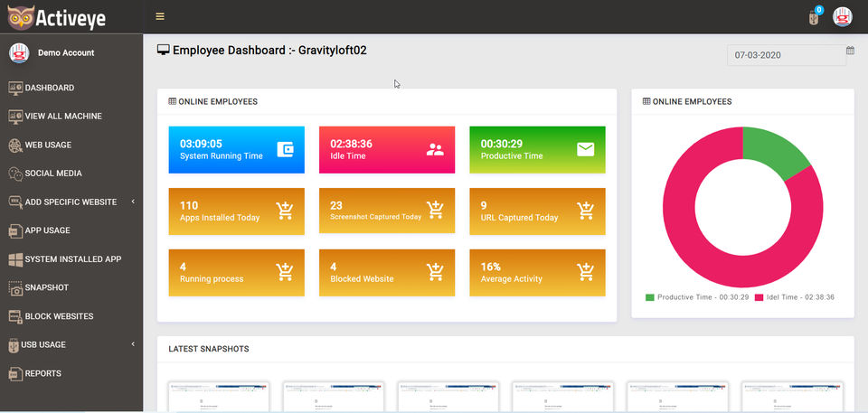This screenshot has width=868, height=413.
Task: Click the wallet icon on System Running Time
Action: 285,150
